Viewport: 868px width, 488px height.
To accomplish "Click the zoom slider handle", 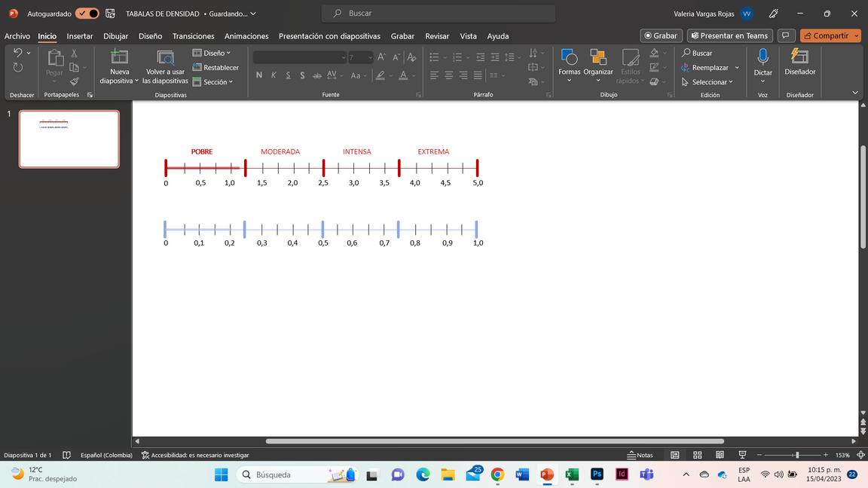I will (797, 455).
